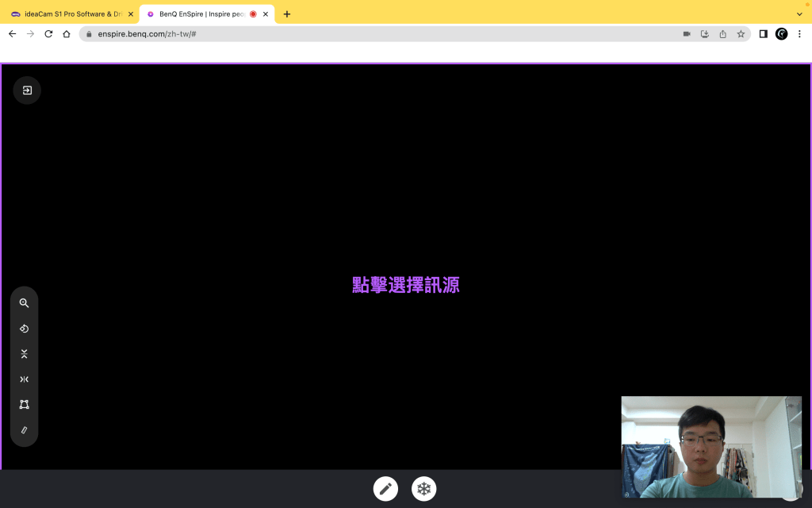812x508 pixels.
Task: Open camera permission indicator in address bar
Action: [x=687, y=34]
